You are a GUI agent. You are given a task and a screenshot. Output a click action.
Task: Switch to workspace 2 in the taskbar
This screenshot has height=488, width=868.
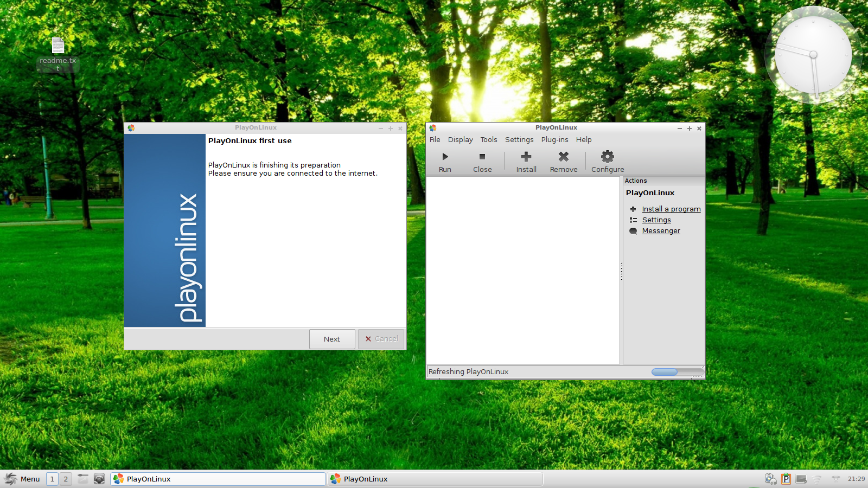coord(66,479)
